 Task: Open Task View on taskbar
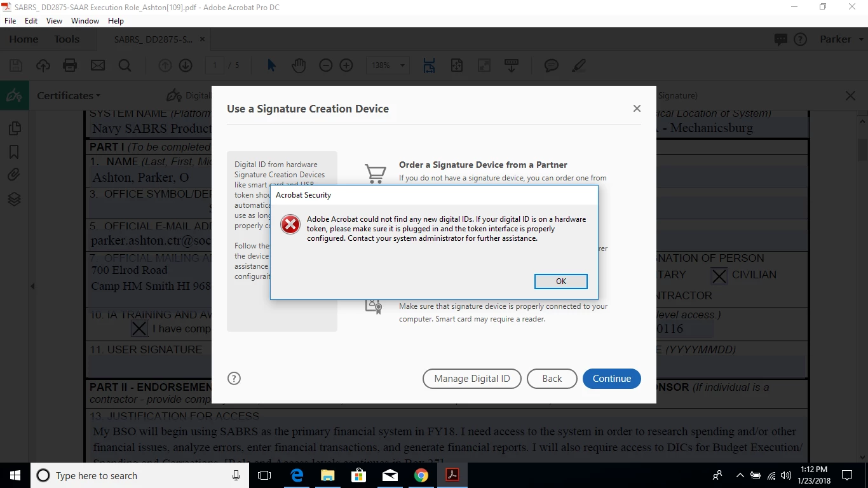tap(264, 475)
